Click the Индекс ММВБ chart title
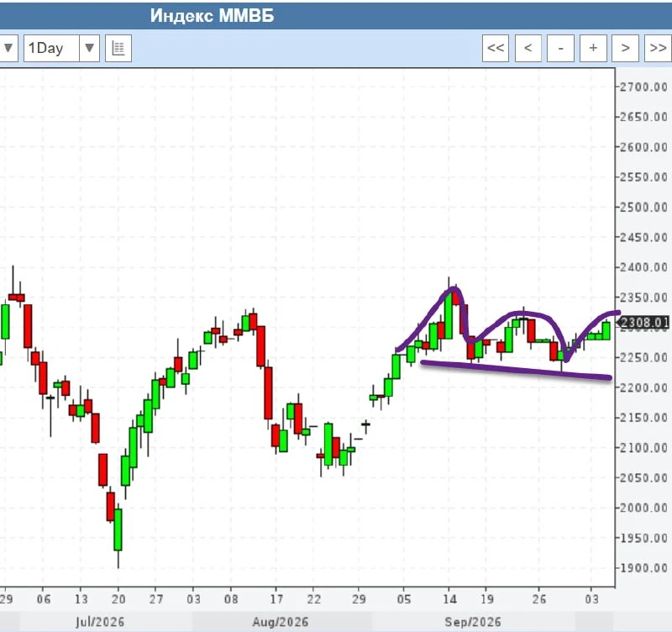The height and width of the screenshot is (632, 672). click(x=213, y=16)
